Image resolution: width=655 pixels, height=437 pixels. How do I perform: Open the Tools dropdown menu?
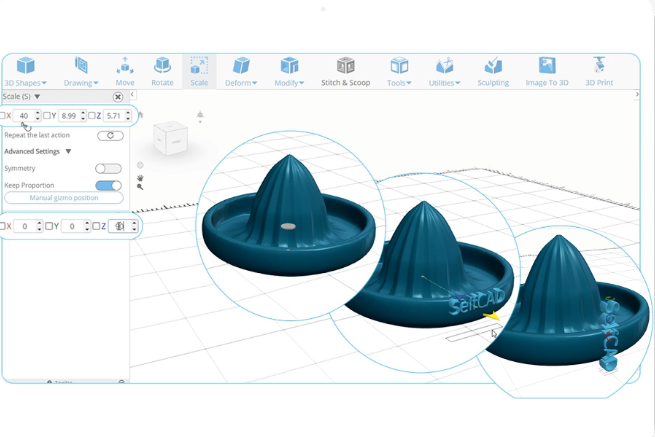[x=399, y=71]
